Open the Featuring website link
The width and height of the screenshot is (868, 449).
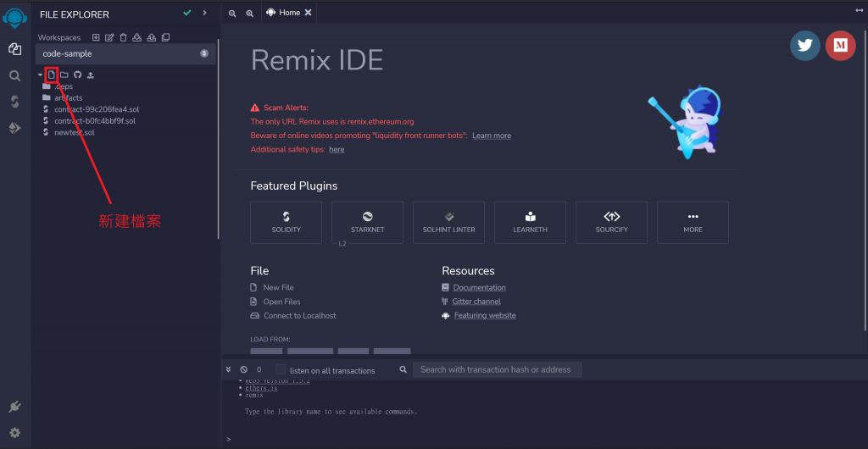click(485, 315)
